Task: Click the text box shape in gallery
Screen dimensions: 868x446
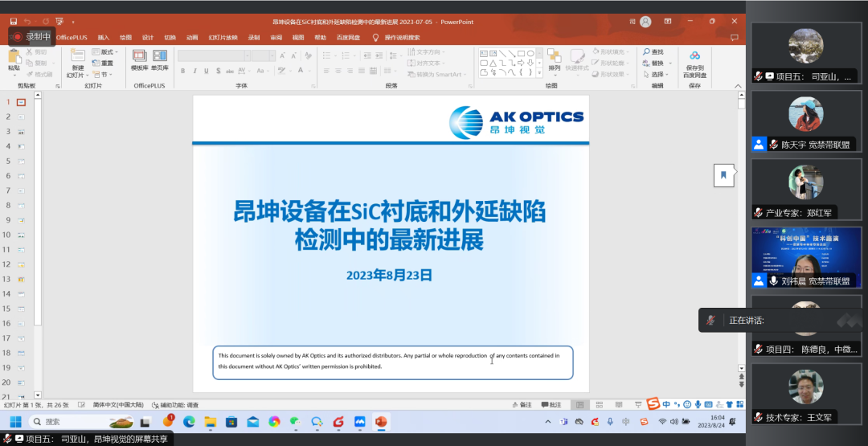Action: (484, 53)
